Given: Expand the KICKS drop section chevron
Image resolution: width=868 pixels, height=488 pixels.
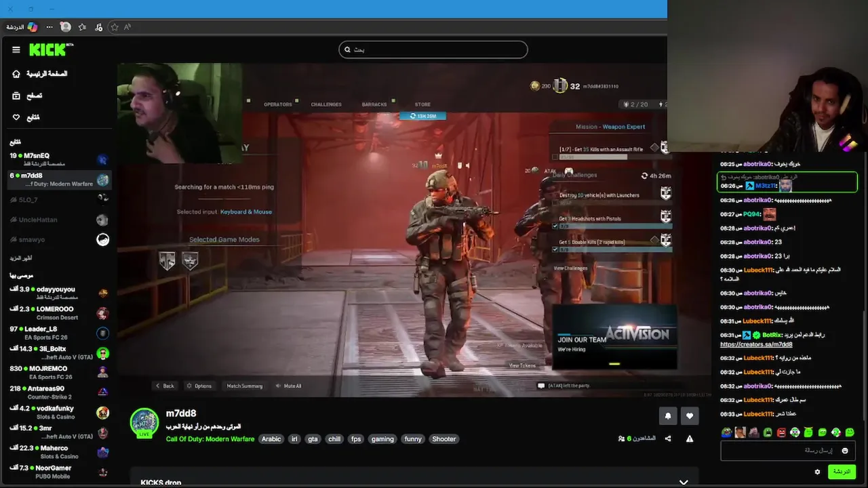Looking at the screenshot, I should (x=684, y=483).
